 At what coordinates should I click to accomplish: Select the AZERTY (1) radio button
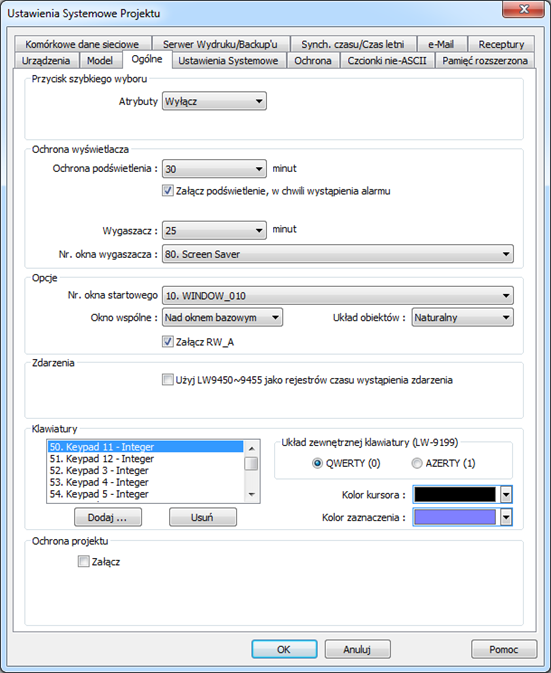tap(417, 464)
